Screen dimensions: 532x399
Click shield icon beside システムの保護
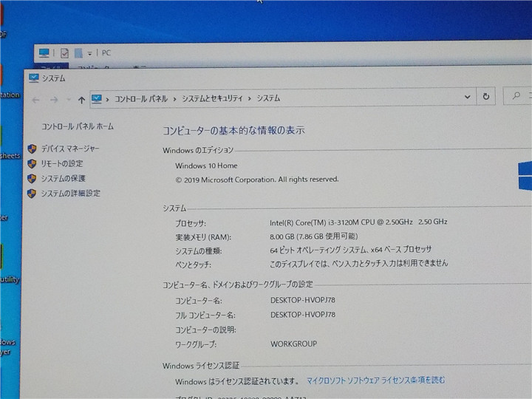pos(32,179)
